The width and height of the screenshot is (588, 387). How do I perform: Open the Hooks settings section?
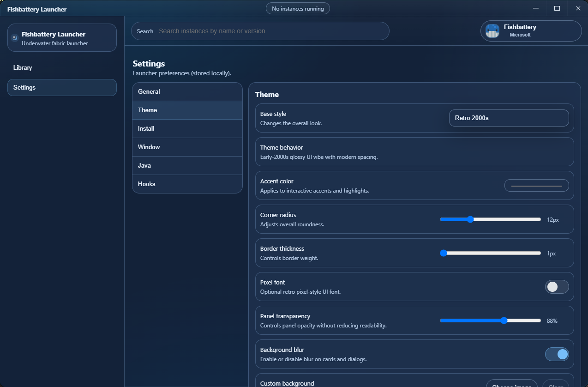[x=187, y=184]
